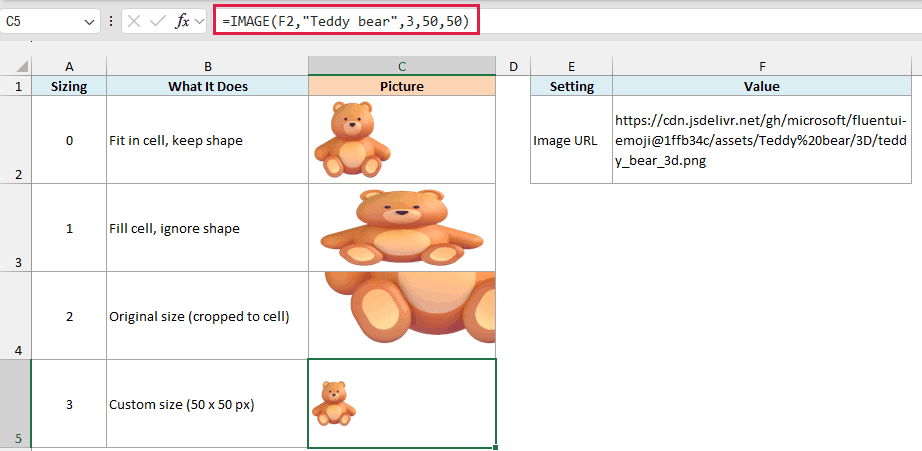The height and width of the screenshot is (451, 922).
Task: Select column F header
Action: coord(762,66)
